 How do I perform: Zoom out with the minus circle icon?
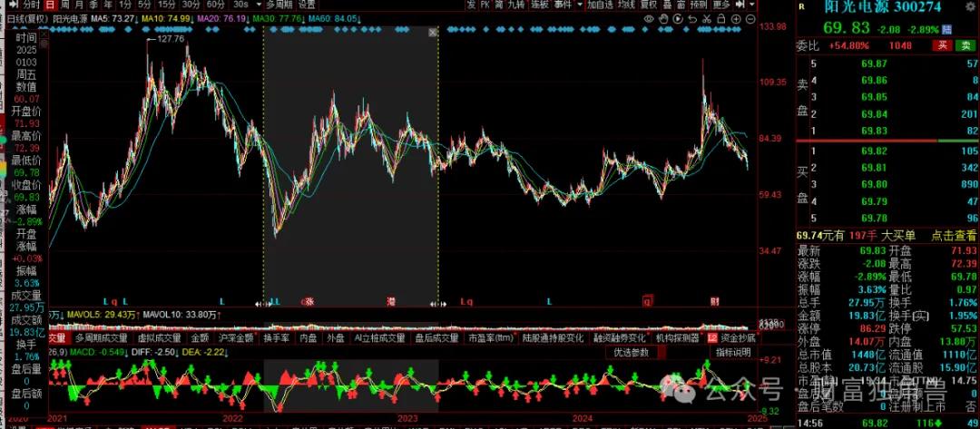coord(750,19)
